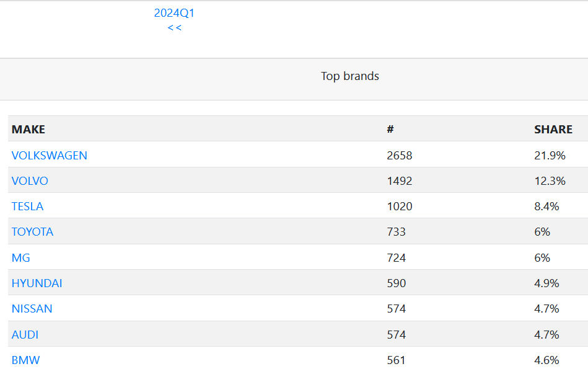Select TESLA in the brands table
Viewport: 588px width, 369px height.
(27, 207)
